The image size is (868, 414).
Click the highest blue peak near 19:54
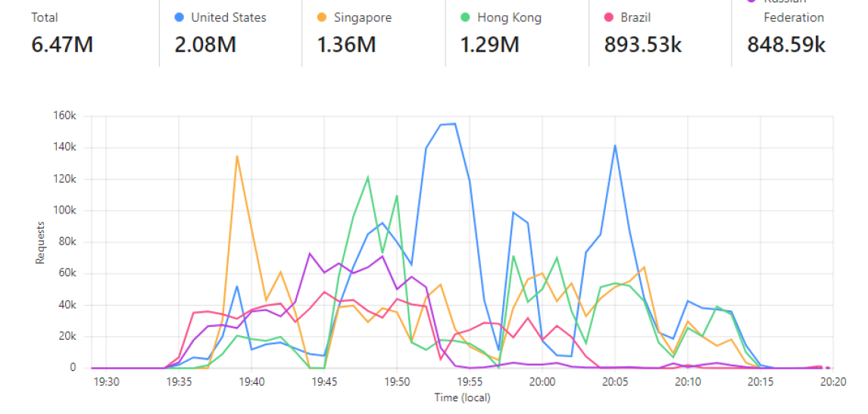coord(454,123)
